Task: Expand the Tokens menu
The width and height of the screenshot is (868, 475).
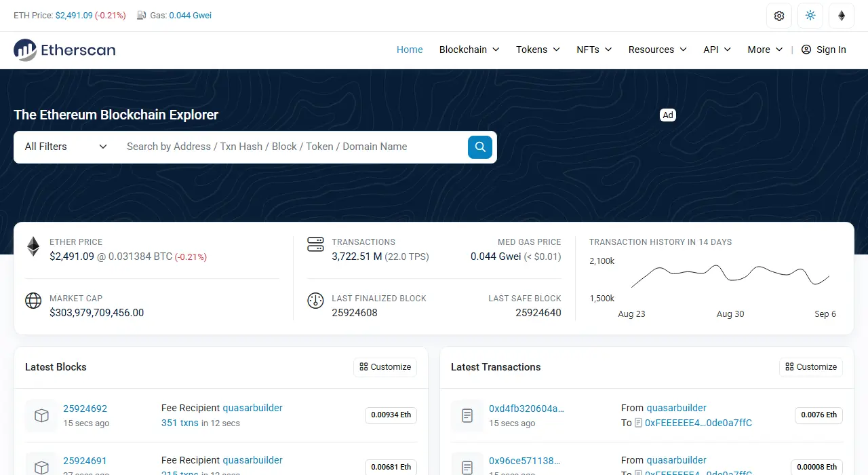Action: [538, 50]
